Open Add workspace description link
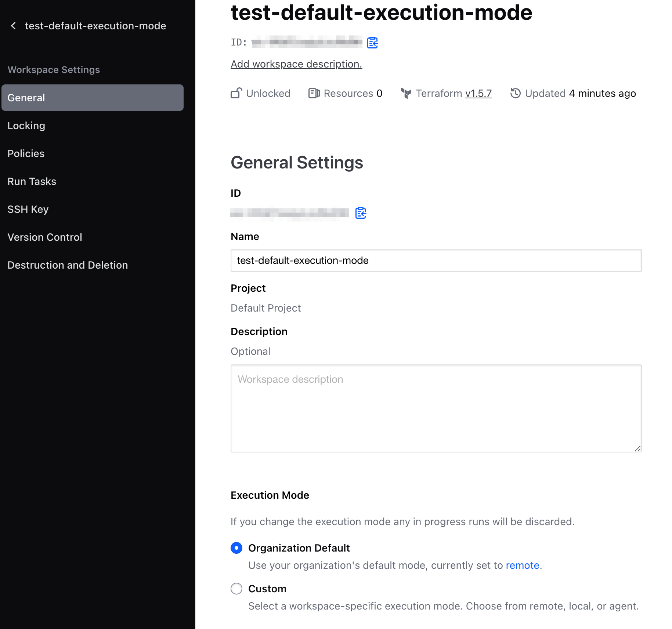The width and height of the screenshot is (672, 629). point(296,64)
